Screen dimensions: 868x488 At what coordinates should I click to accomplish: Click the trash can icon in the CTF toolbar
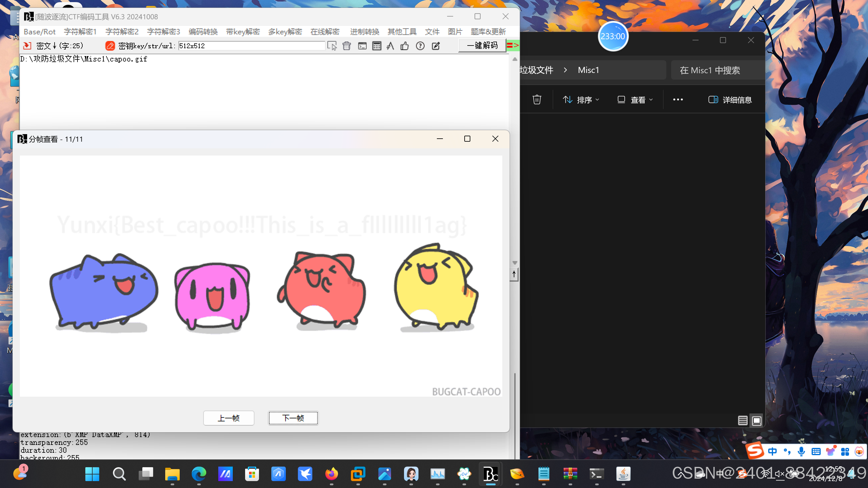tap(346, 46)
